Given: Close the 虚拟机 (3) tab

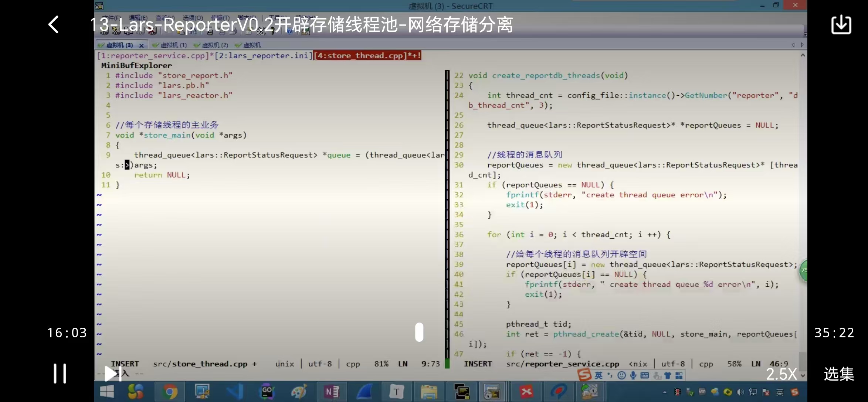Looking at the screenshot, I should pos(141,45).
